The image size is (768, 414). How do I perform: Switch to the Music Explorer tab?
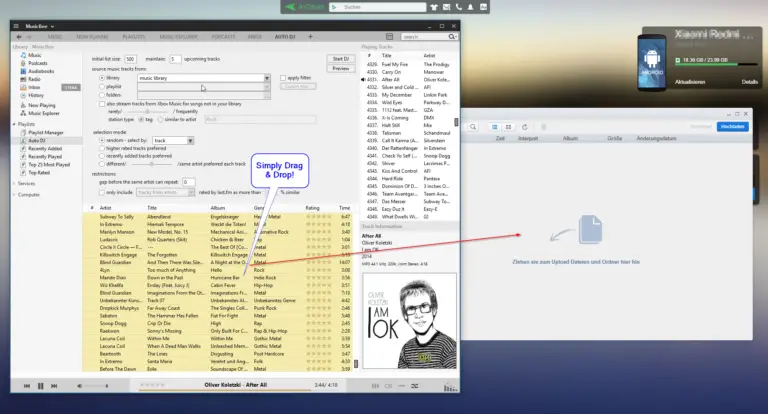click(178, 37)
